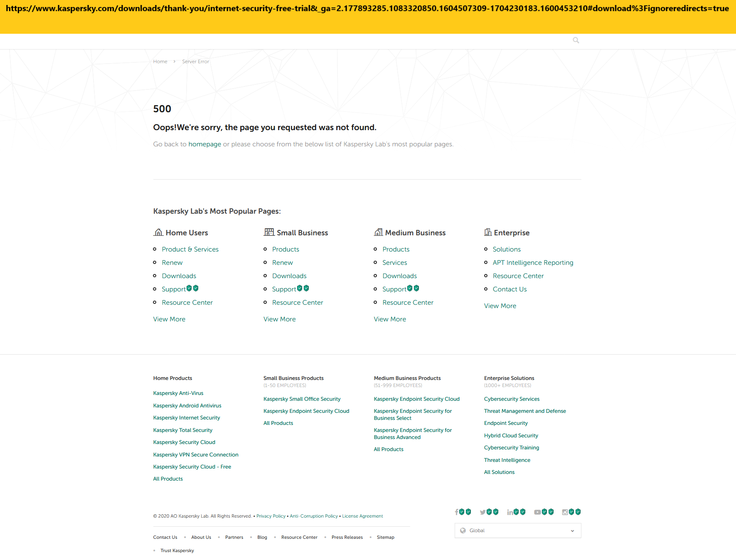
Task: Open Products under Medium Business
Action: (x=396, y=249)
